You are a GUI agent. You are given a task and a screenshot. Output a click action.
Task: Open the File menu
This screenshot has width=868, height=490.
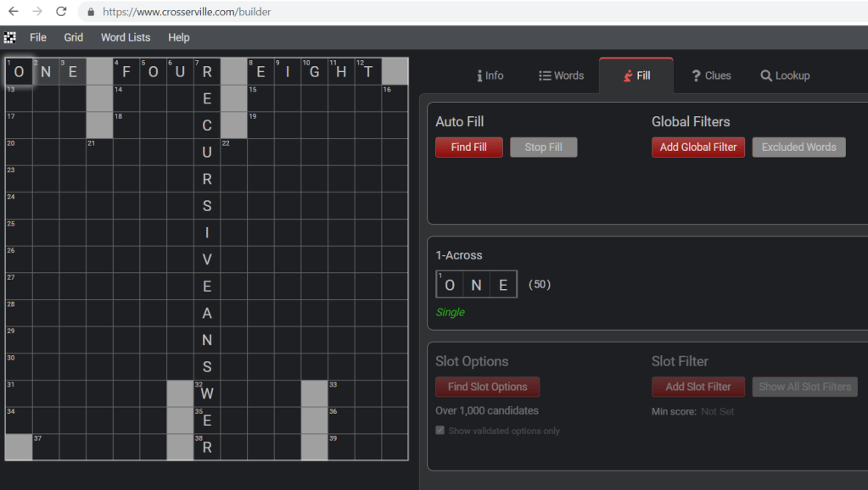[38, 37]
